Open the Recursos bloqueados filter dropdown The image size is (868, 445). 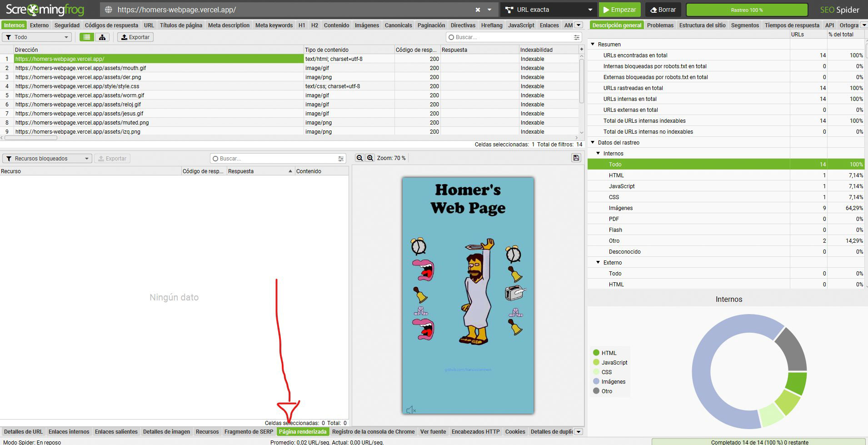tap(47, 158)
